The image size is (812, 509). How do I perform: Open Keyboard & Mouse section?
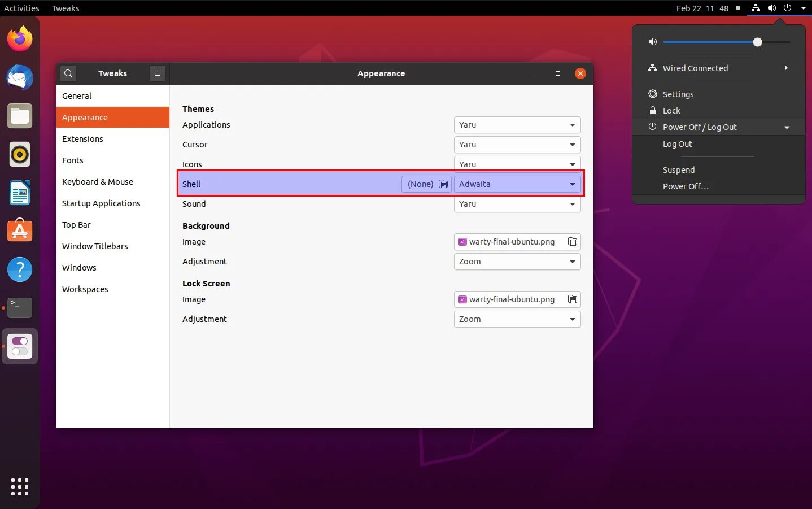coord(113,182)
